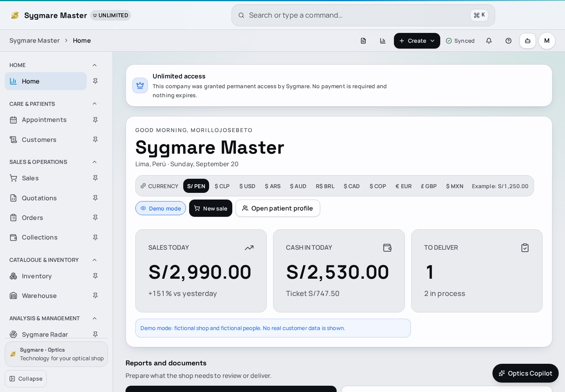Open the document icon in the header
Image resolution: width=565 pixels, height=392 pixels.
[363, 41]
